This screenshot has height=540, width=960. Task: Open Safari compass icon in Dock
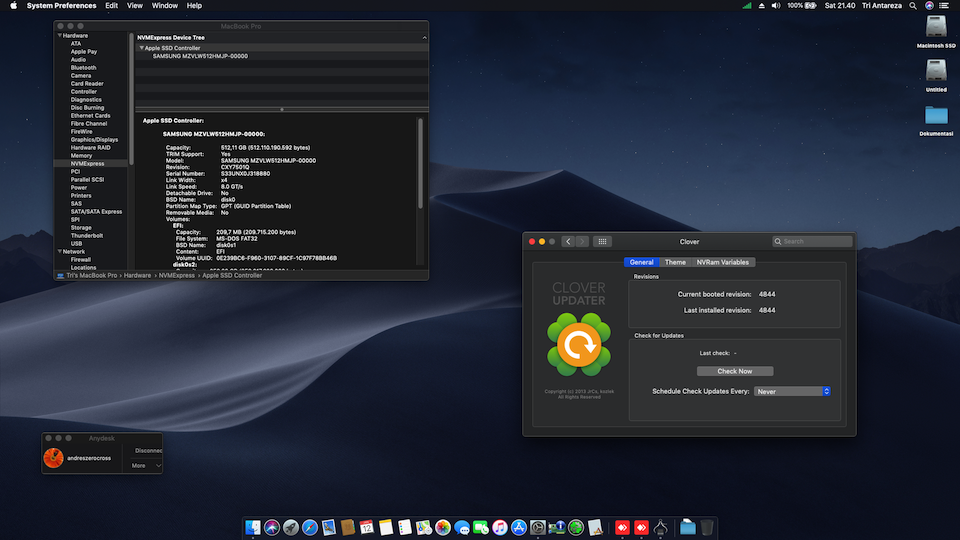(310, 527)
